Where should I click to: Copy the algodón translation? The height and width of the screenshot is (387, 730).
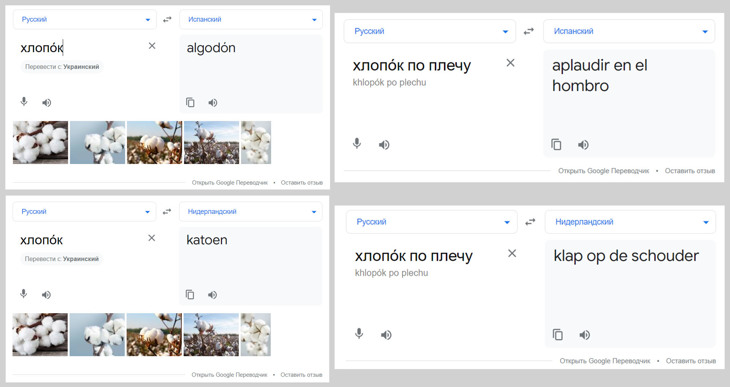190,102
